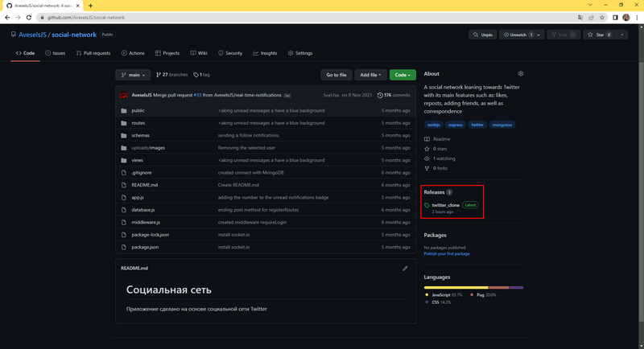Image resolution: width=644 pixels, height=349 pixels.
Task: Click CSS purple segment of language bar
Action: pyautogui.click(x=516, y=288)
